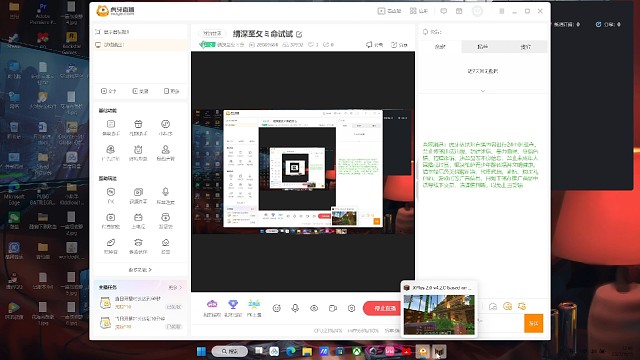
Task: Click the Minecraft icon at taskbar right end
Action: pos(439,351)
